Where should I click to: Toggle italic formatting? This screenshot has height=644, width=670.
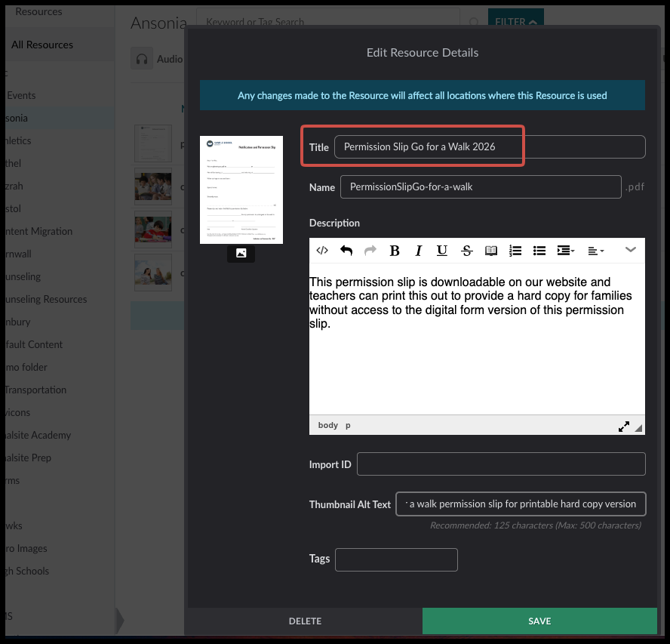click(418, 251)
